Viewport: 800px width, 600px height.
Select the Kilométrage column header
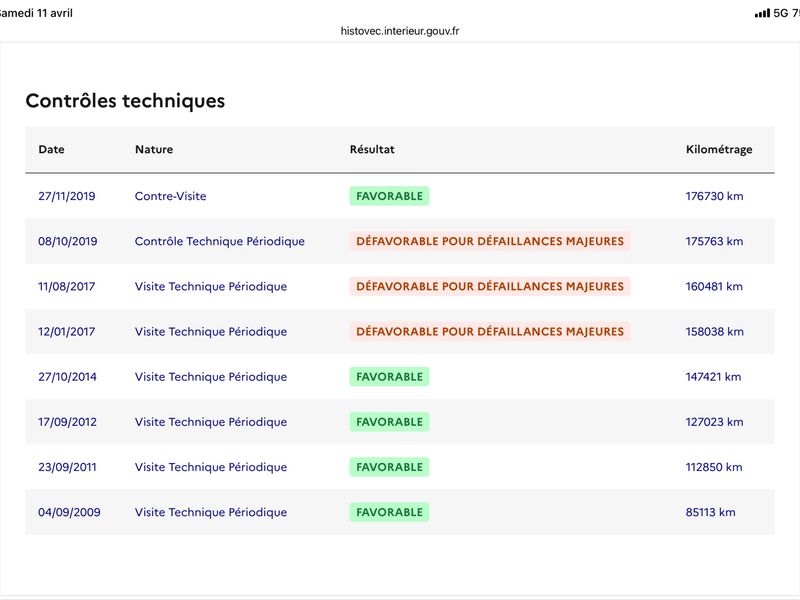(719, 149)
